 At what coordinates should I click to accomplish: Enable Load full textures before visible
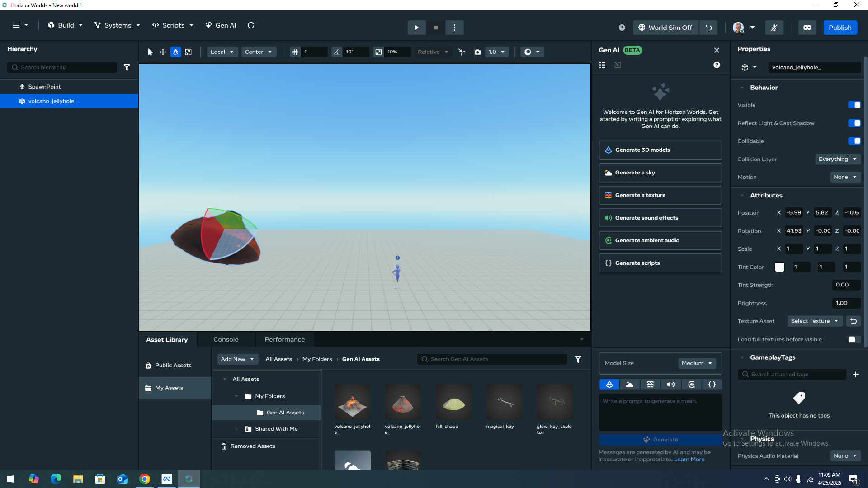pyautogui.click(x=854, y=339)
